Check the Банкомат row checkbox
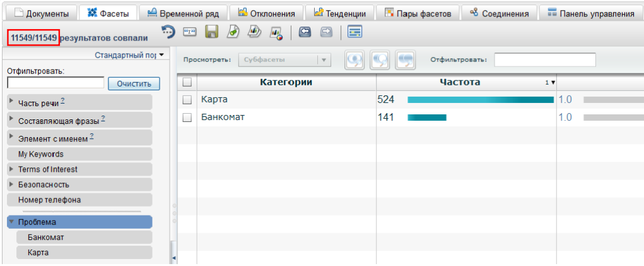Screen dimensions: 644x266 click(187, 118)
